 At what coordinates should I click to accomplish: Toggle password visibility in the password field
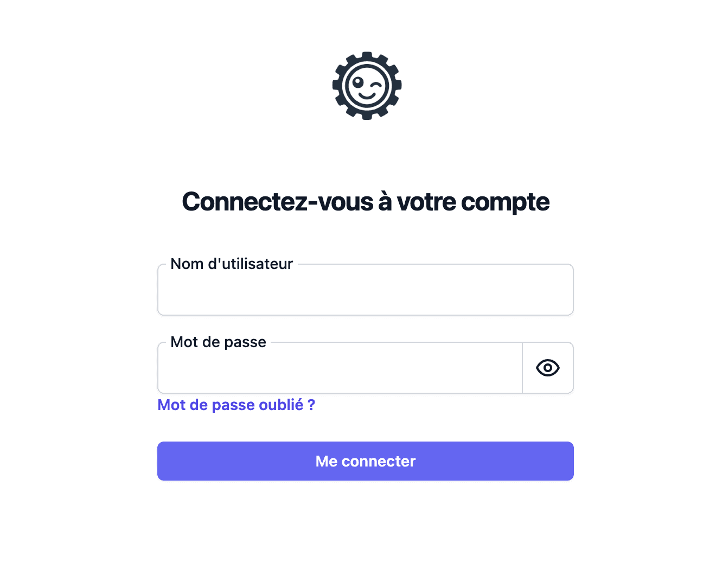pyautogui.click(x=548, y=368)
